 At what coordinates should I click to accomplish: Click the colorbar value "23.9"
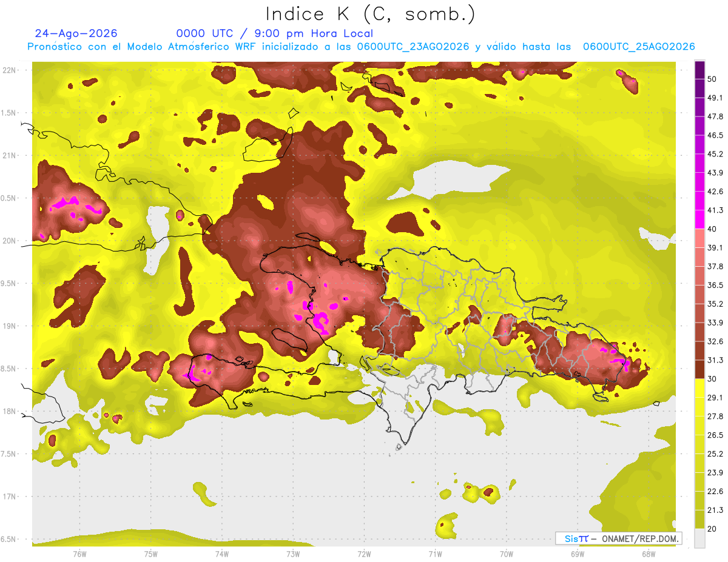[x=715, y=472]
